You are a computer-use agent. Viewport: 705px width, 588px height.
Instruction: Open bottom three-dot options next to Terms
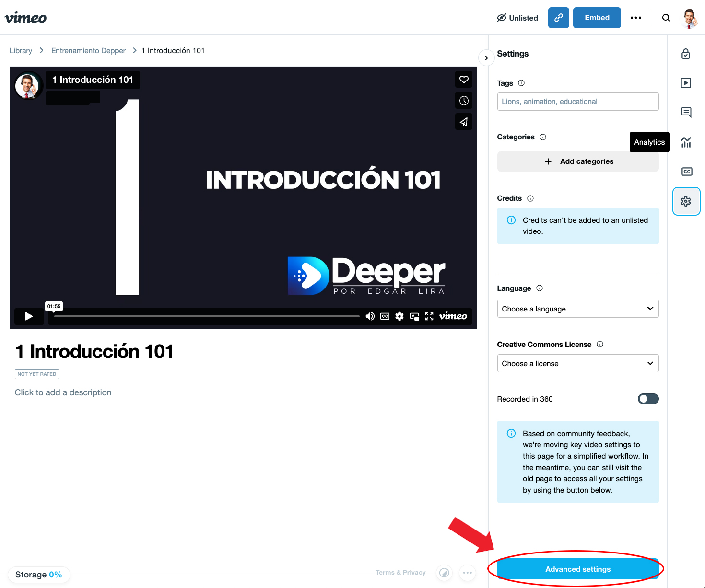tap(468, 573)
